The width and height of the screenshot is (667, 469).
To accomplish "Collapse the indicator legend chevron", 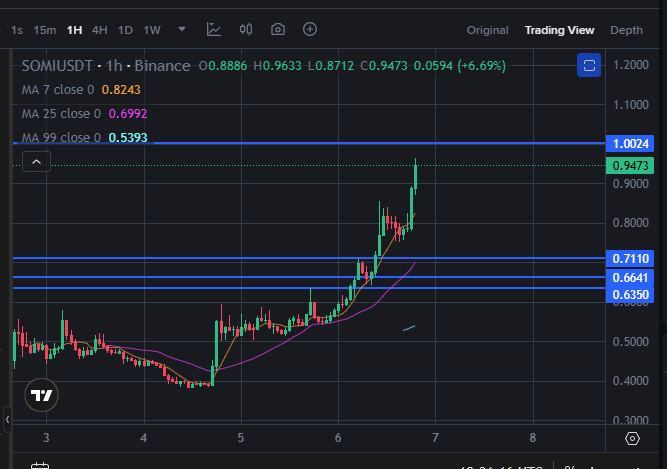I will pyautogui.click(x=37, y=162).
